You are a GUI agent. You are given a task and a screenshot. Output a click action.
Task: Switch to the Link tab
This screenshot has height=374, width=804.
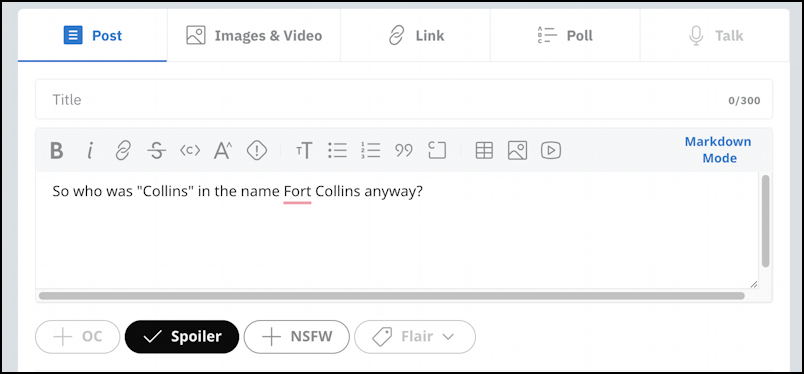click(415, 35)
